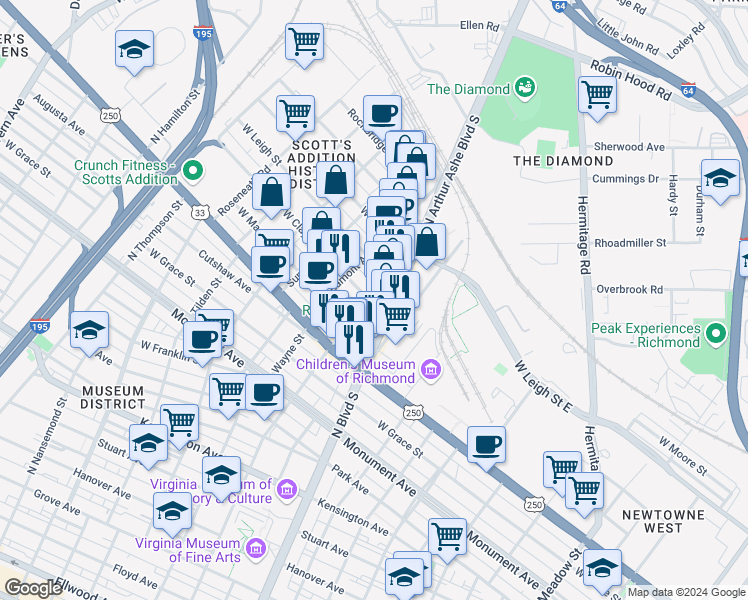Click the school marker near Meadow St
Screen dimensions: 748x600
point(602,569)
